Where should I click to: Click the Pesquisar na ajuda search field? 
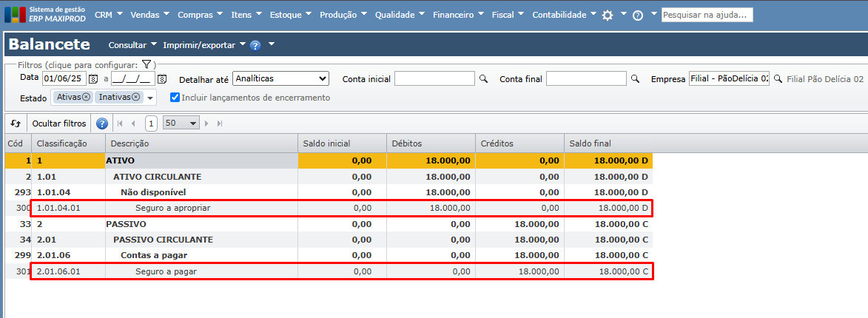click(x=707, y=14)
